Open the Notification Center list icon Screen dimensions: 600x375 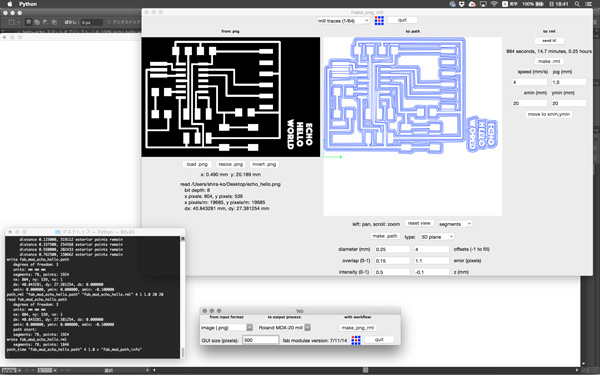[589, 4]
